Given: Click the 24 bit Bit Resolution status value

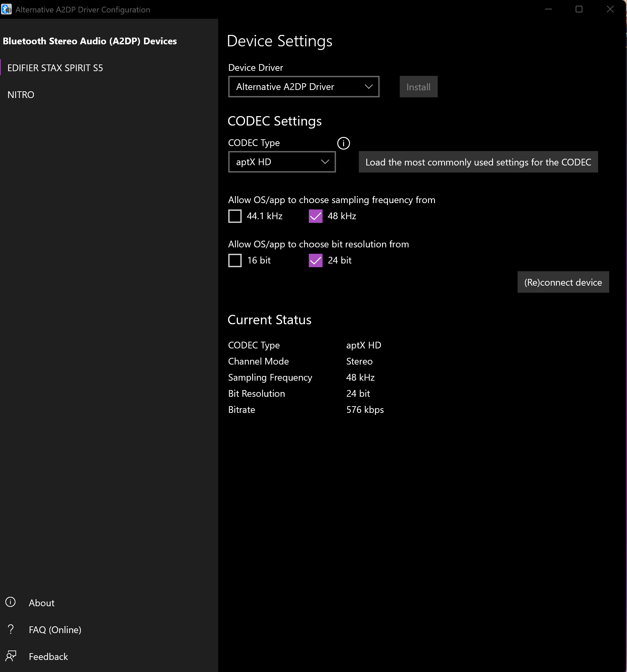Looking at the screenshot, I should (358, 393).
